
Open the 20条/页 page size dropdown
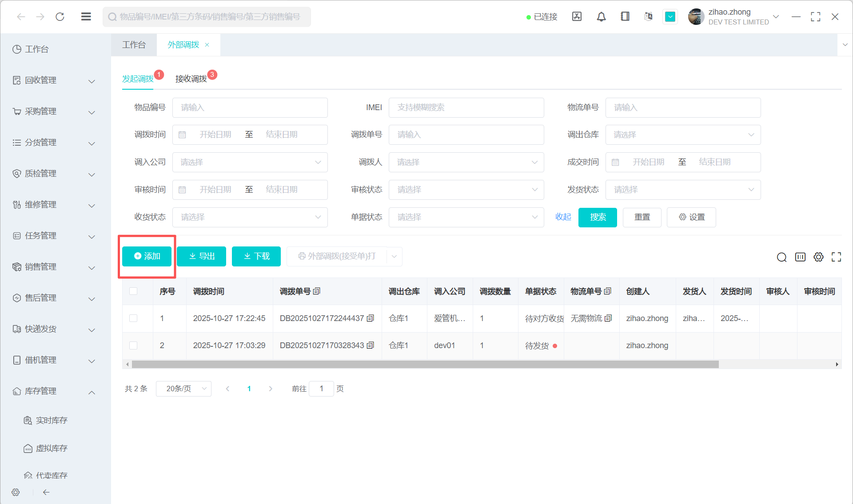(x=183, y=389)
